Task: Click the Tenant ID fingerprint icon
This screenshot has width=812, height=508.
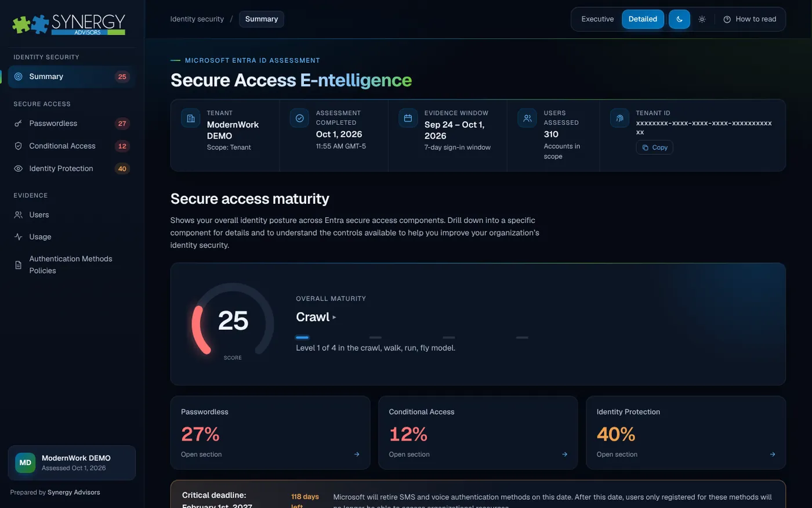Action: click(619, 118)
